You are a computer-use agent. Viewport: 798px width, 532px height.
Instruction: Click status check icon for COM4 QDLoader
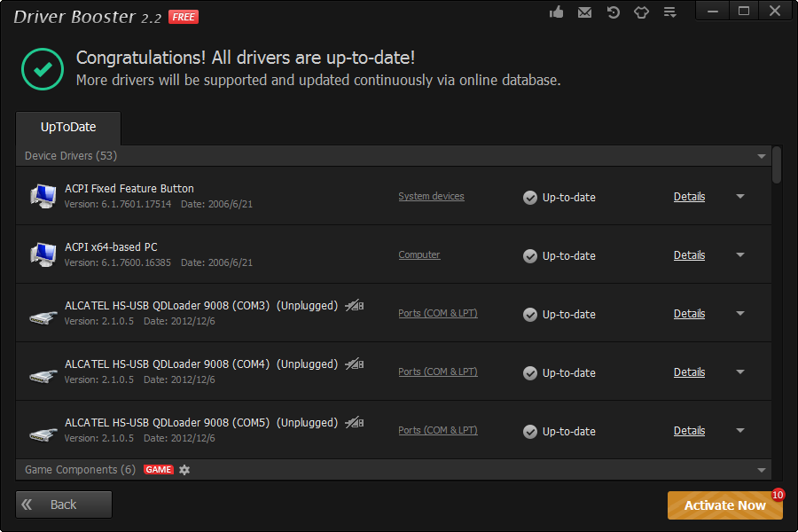point(530,373)
